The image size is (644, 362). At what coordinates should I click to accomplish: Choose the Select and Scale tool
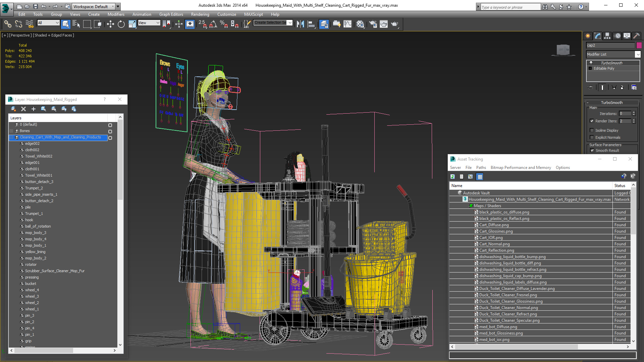(132, 24)
